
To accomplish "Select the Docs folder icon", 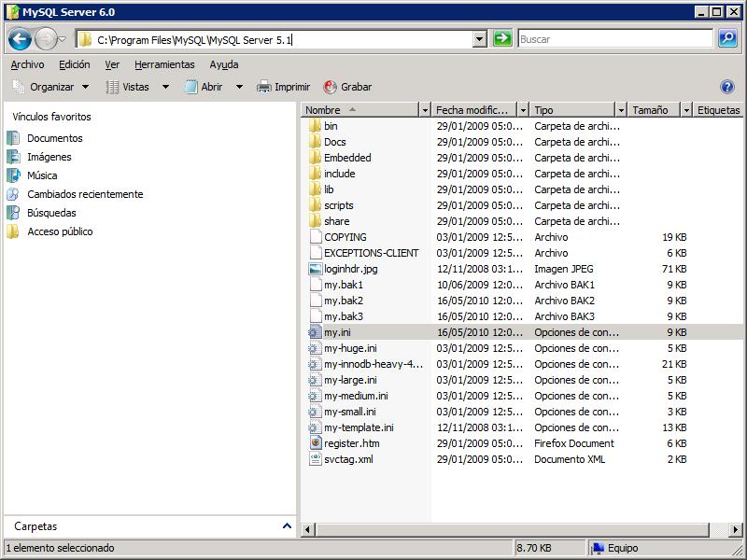I will (315, 142).
